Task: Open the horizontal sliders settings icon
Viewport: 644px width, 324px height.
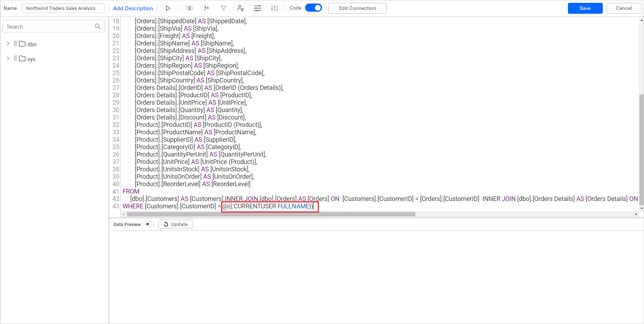Action: click(x=258, y=8)
